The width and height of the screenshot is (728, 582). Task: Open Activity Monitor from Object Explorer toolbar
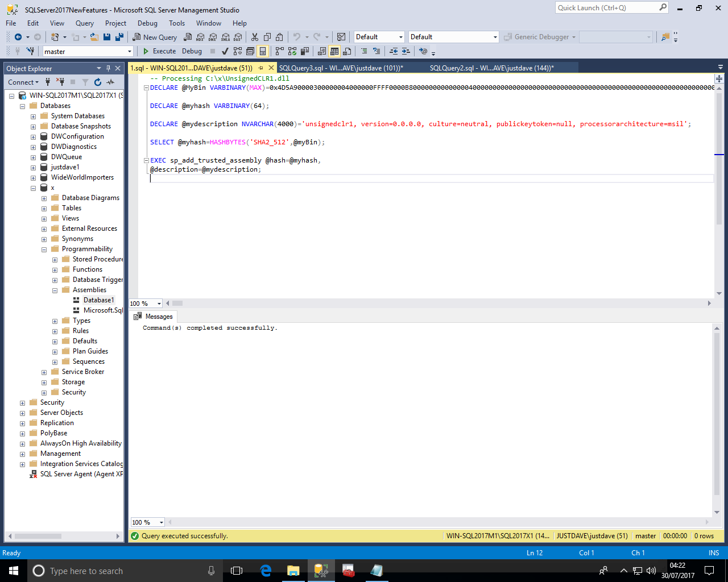coord(110,82)
